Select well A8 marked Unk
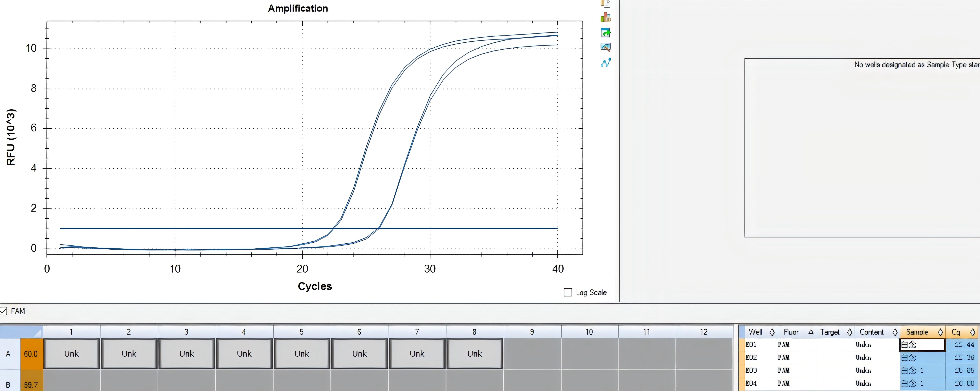Image resolution: width=980 pixels, height=391 pixels. pos(475,354)
